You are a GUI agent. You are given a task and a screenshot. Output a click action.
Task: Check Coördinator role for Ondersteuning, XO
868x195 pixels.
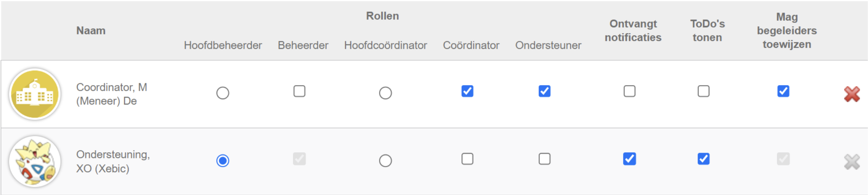(467, 159)
